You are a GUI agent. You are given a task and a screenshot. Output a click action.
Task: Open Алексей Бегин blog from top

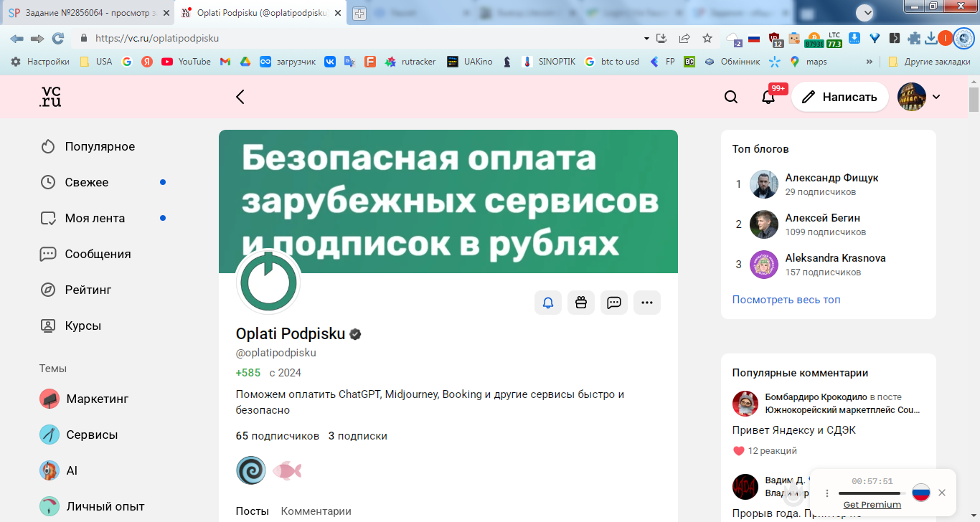(x=823, y=218)
